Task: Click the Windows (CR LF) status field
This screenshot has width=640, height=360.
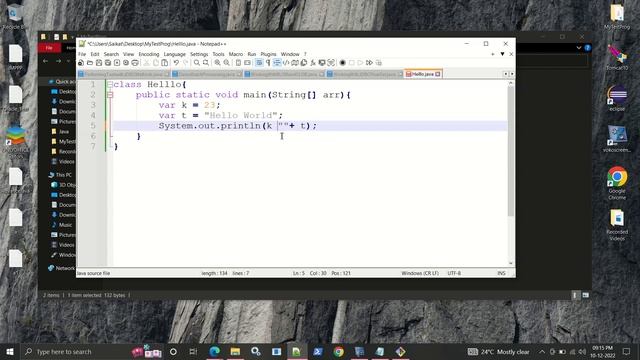Action: 420,273
